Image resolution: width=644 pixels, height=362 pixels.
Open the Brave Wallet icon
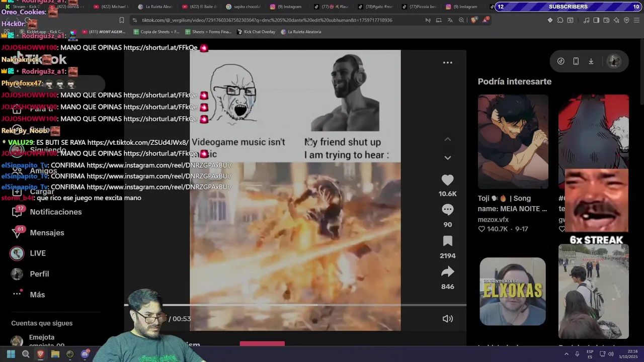click(x=606, y=20)
